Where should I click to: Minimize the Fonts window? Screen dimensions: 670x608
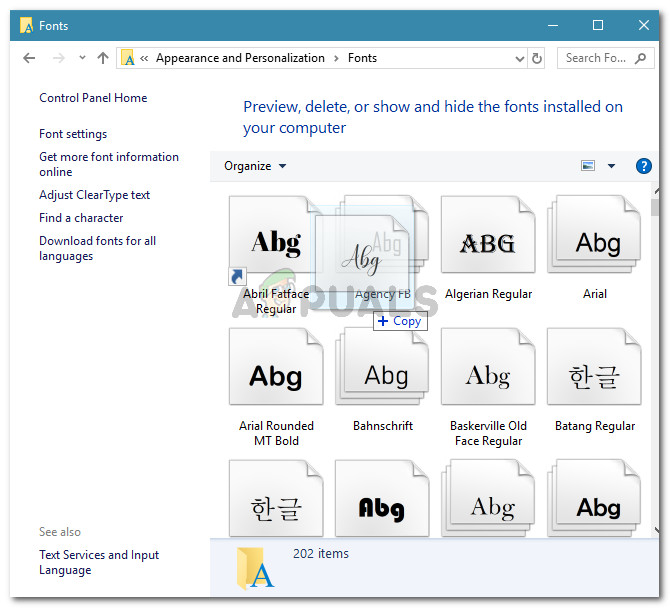553,25
